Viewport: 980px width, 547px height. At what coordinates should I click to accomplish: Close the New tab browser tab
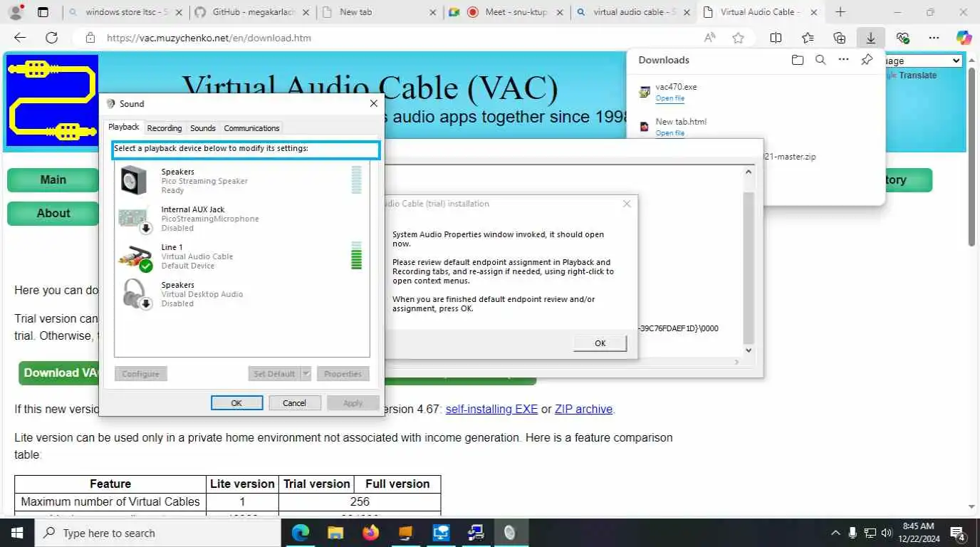tap(433, 12)
